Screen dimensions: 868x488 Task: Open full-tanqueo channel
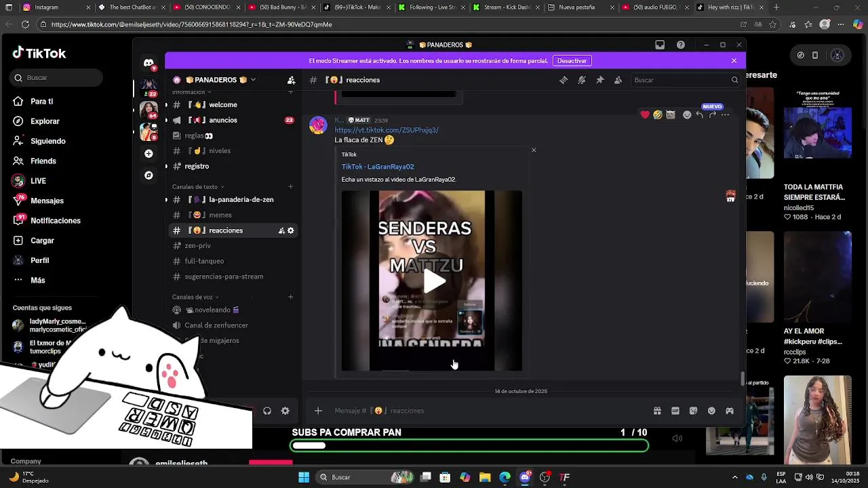(x=233, y=261)
